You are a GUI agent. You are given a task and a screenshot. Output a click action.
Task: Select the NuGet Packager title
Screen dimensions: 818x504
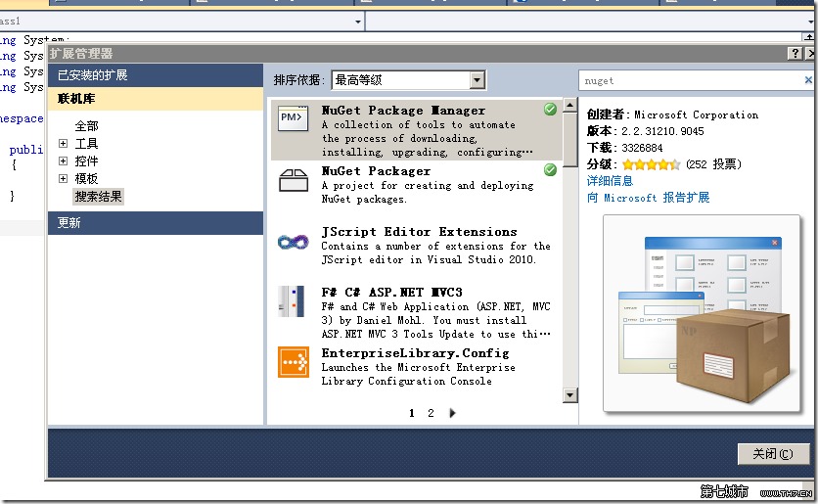point(376,171)
